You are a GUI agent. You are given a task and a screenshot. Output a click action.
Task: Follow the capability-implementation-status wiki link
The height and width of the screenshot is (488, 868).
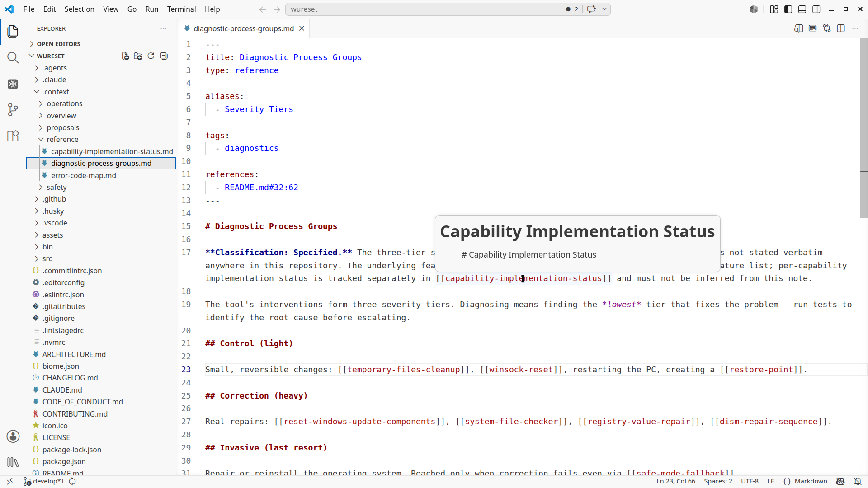pos(524,278)
